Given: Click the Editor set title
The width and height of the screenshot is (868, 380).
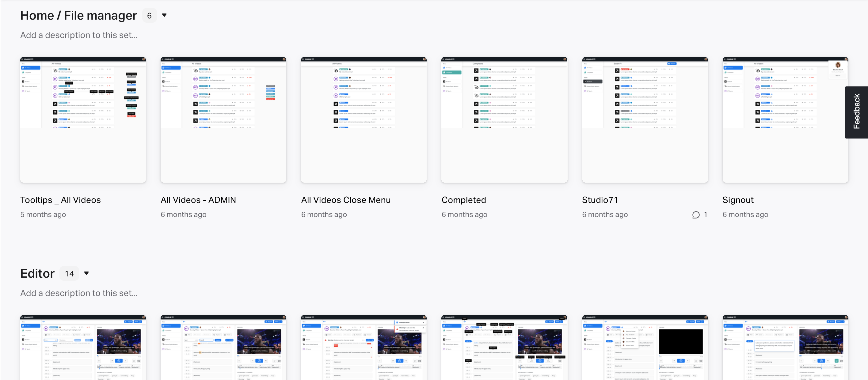Looking at the screenshot, I should [x=37, y=273].
